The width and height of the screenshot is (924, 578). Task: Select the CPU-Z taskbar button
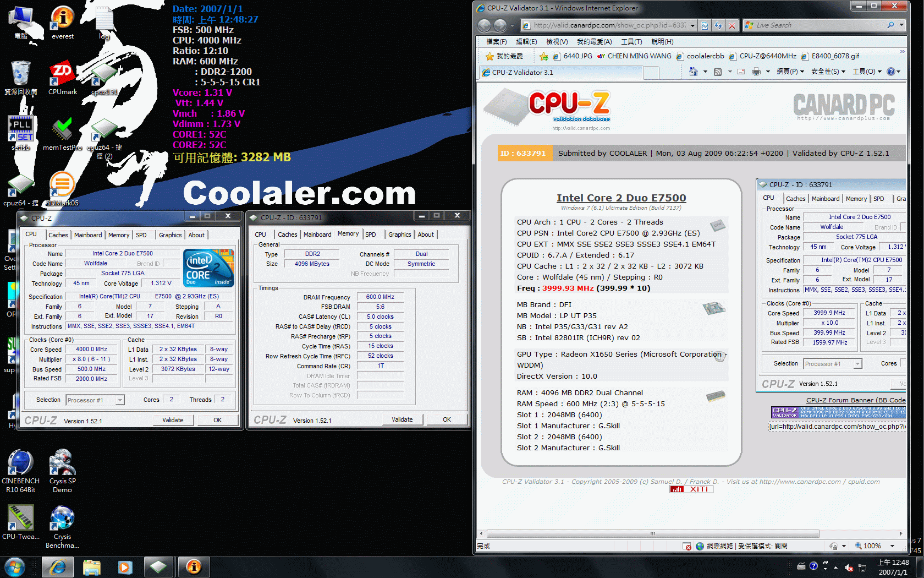tap(158, 567)
